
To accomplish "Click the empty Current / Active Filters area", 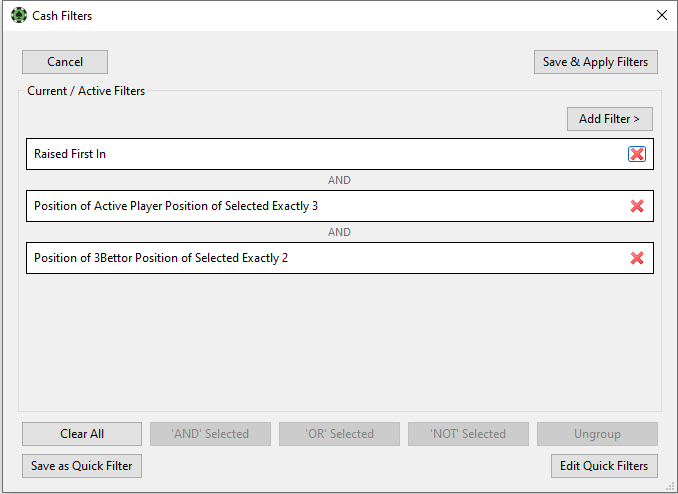I will tap(340, 342).
